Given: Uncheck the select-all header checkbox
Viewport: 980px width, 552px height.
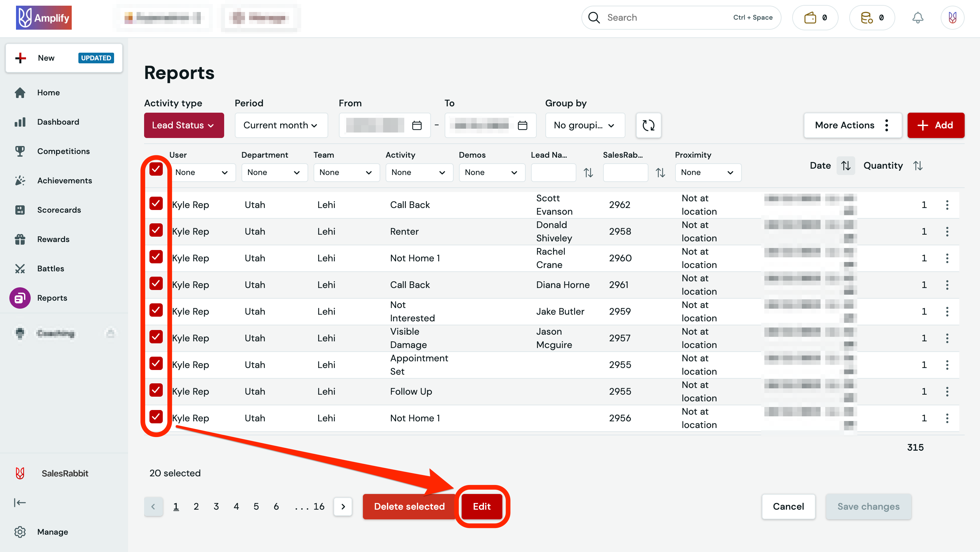Looking at the screenshot, I should (x=156, y=169).
